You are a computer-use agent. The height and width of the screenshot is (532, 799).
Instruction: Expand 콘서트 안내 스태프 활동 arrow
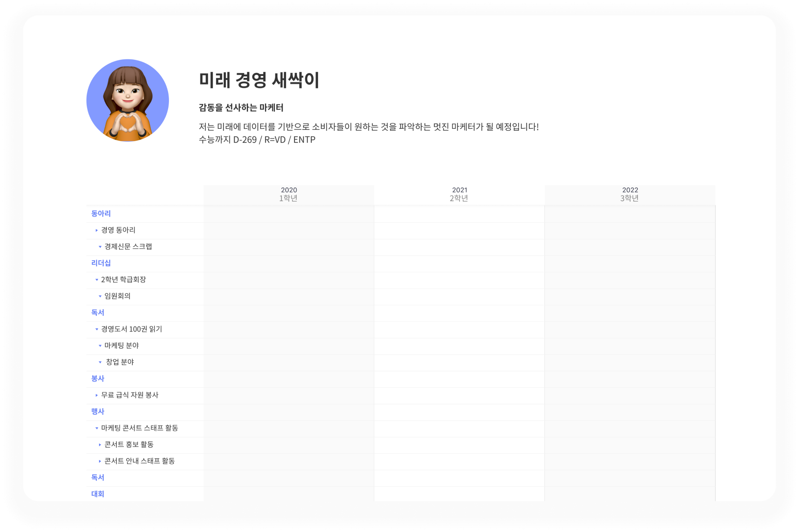coord(100,461)
